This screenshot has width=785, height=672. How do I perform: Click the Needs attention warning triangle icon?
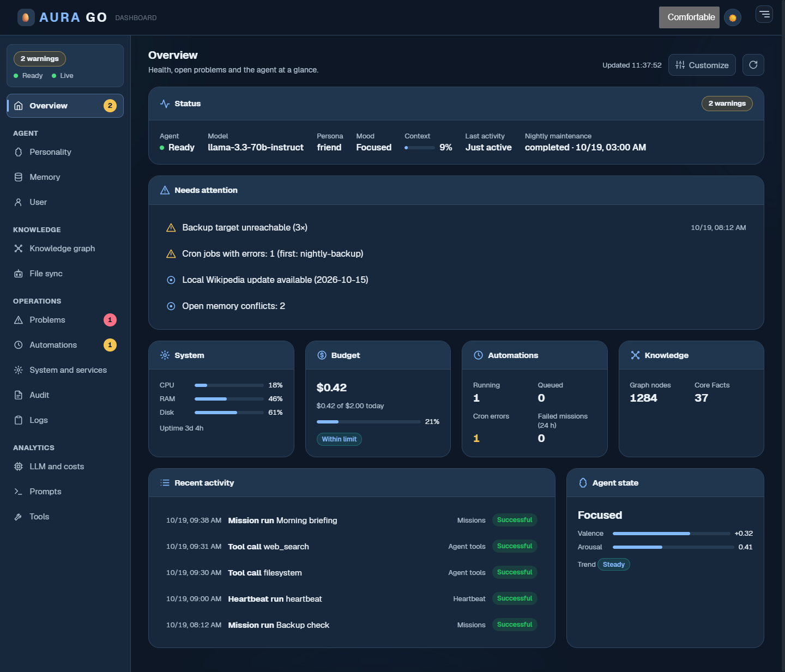point(165,190)
